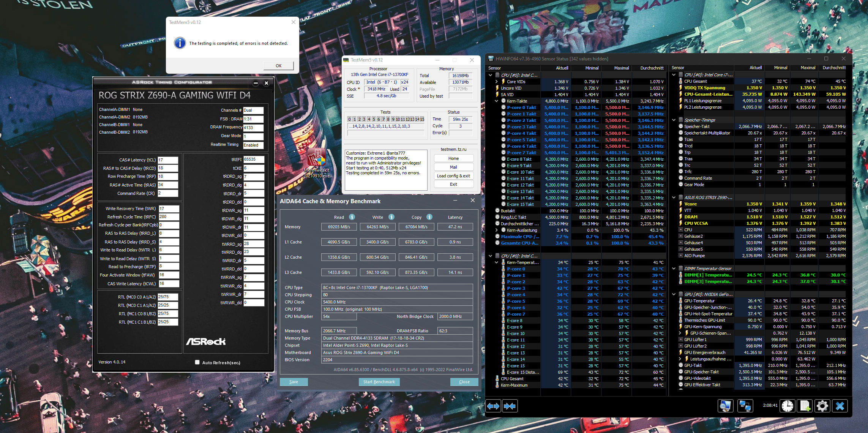Toggle test number 9 box in Tests

pos(393,119)
